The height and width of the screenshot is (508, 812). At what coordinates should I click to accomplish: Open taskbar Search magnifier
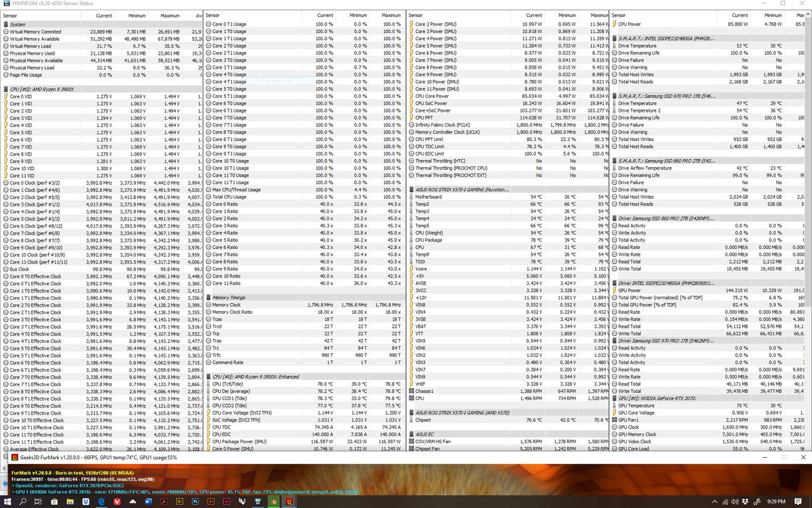tap(23, 502)
